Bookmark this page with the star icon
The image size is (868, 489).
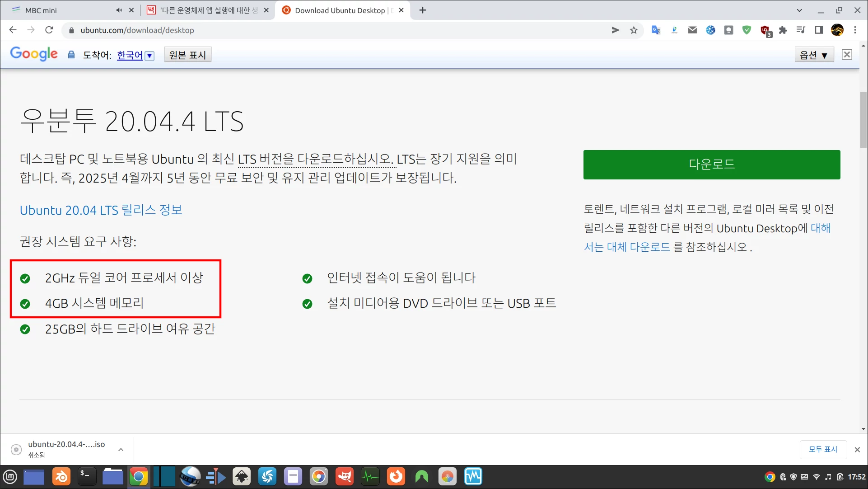pyautogui.click(x=634, y=30)
